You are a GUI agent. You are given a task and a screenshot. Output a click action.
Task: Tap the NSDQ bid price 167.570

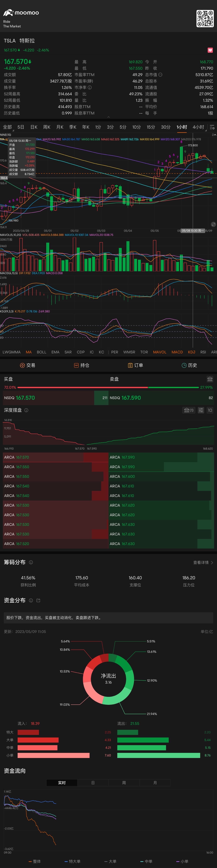[25, 398]
